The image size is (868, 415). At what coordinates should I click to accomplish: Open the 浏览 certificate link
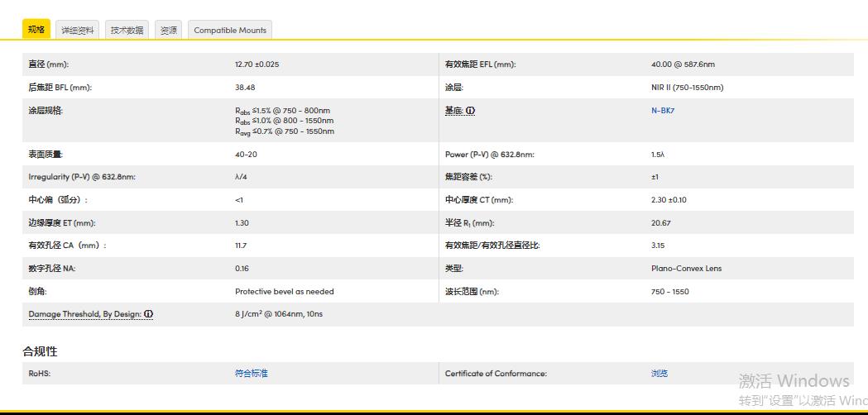(x=659, y=374)
